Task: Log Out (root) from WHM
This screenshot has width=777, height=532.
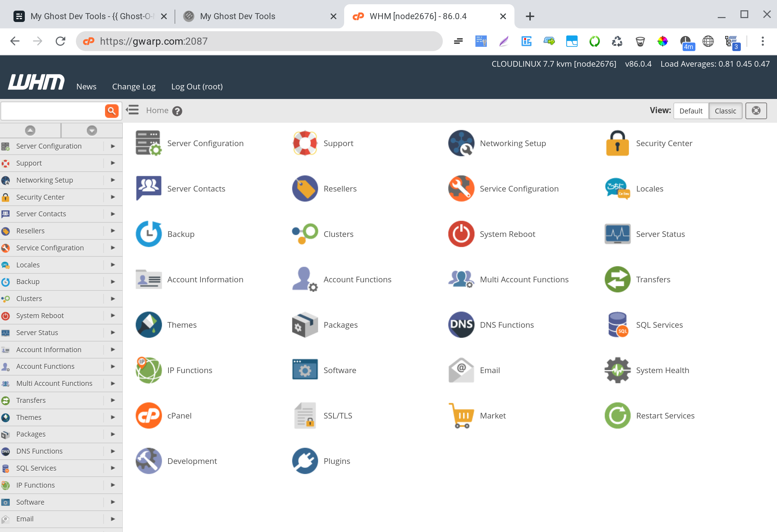Action: [197, 87]
